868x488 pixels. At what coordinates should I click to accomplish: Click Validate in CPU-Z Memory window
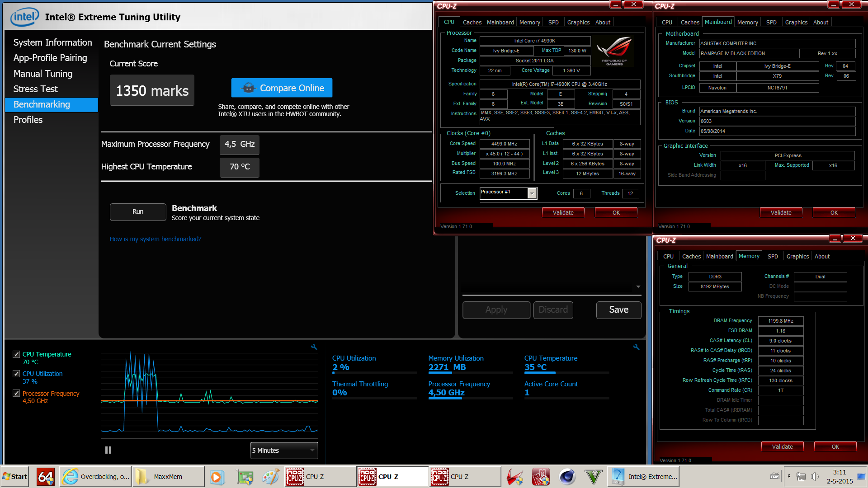point(782,446)
